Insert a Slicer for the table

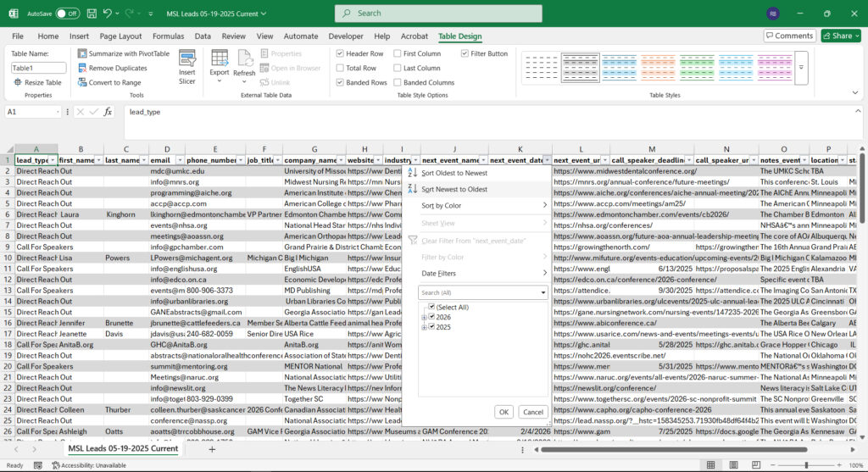187,68
